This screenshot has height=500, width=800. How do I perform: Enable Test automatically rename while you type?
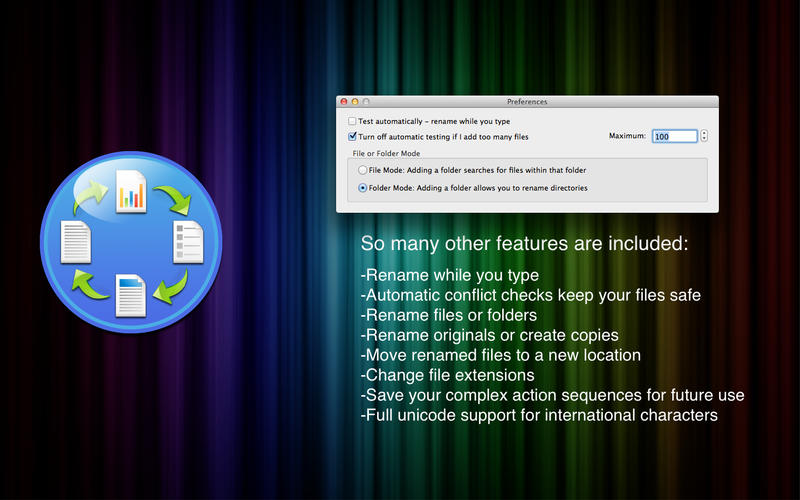point(352,121)
